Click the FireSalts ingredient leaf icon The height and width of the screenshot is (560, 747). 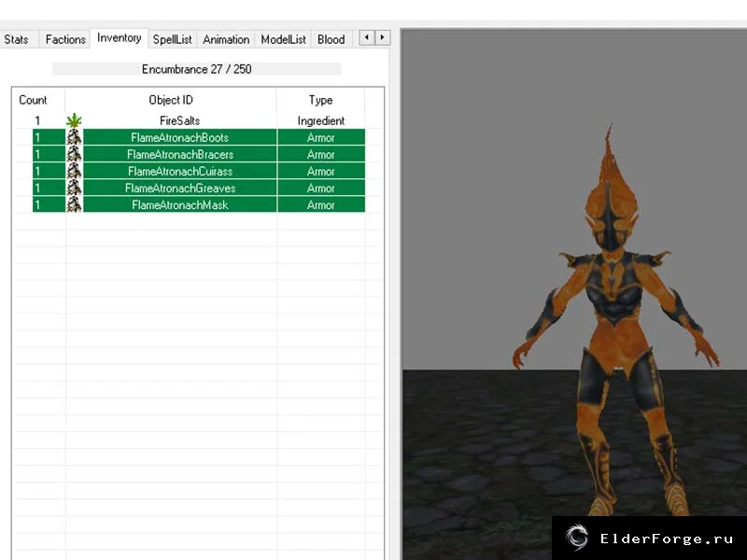pyautogui.click(x=74, y=120)
